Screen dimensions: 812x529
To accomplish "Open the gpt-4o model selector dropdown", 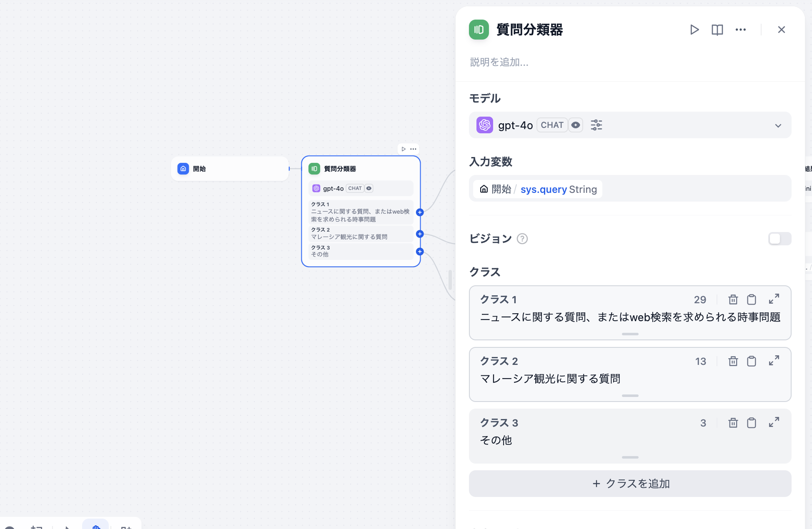I will pyautogui.click(x=778, y=125).
